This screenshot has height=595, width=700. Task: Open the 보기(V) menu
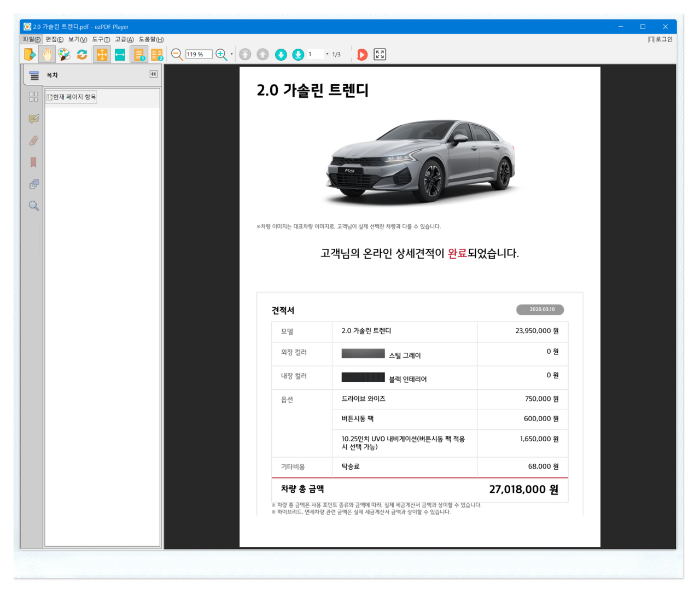pyautogui.click(x=78, y=39)
